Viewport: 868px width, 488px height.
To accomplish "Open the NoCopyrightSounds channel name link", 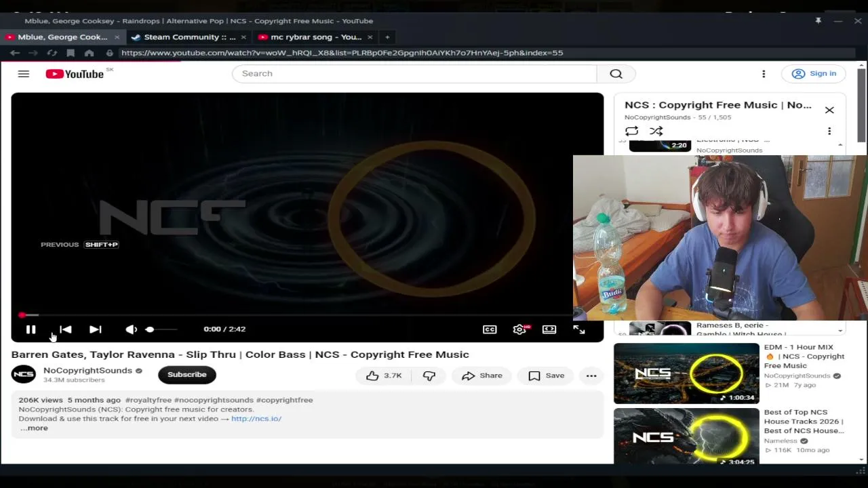I will [x=87, y=371].
